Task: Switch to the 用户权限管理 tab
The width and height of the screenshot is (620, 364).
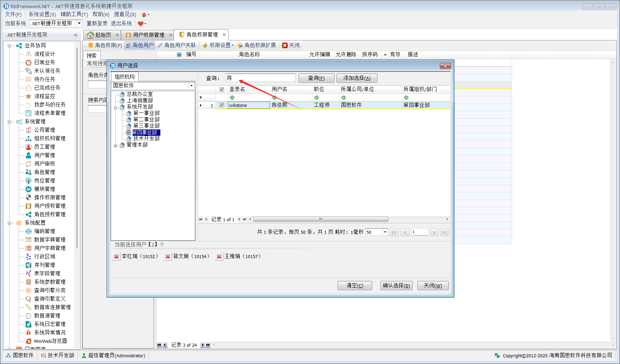Action: tap(148, 35)
